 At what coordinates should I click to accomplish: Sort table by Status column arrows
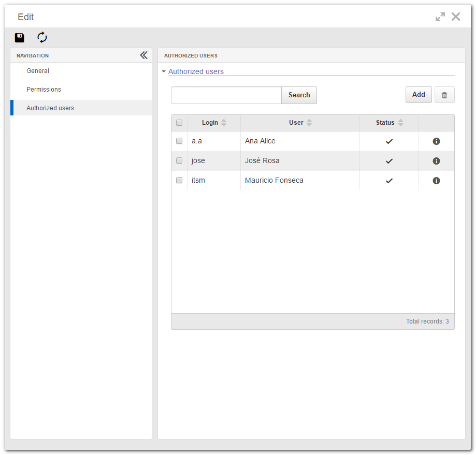tap(401, 123)
